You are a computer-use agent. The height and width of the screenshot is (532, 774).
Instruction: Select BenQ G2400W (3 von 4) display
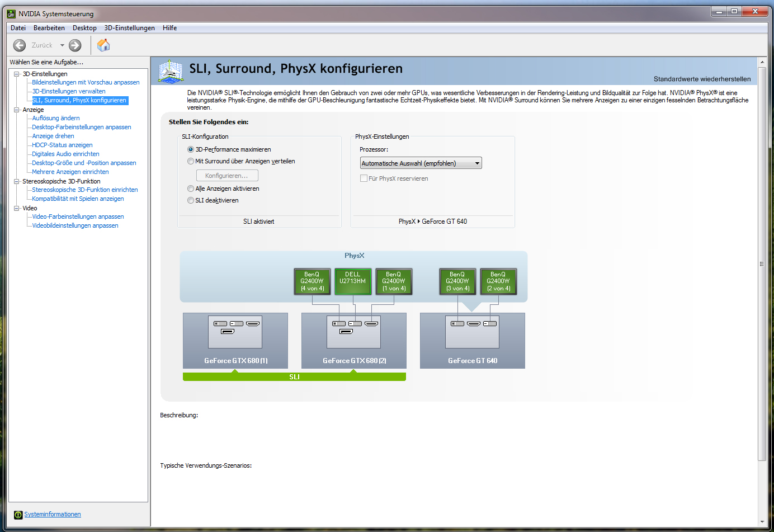[457, 281]
